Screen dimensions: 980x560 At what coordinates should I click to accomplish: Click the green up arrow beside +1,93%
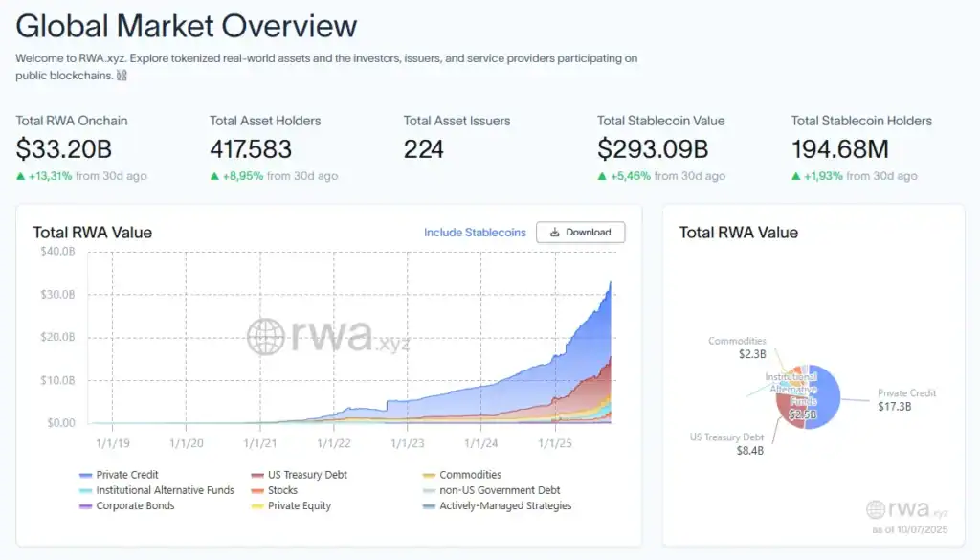[796, 176]
